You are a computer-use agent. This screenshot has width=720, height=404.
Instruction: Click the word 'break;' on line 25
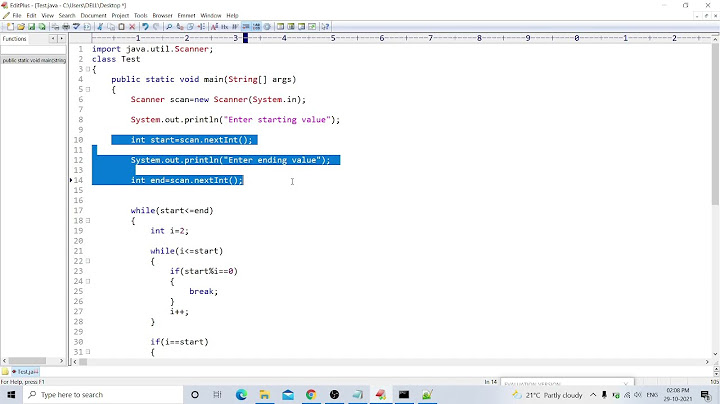(203, 292)
